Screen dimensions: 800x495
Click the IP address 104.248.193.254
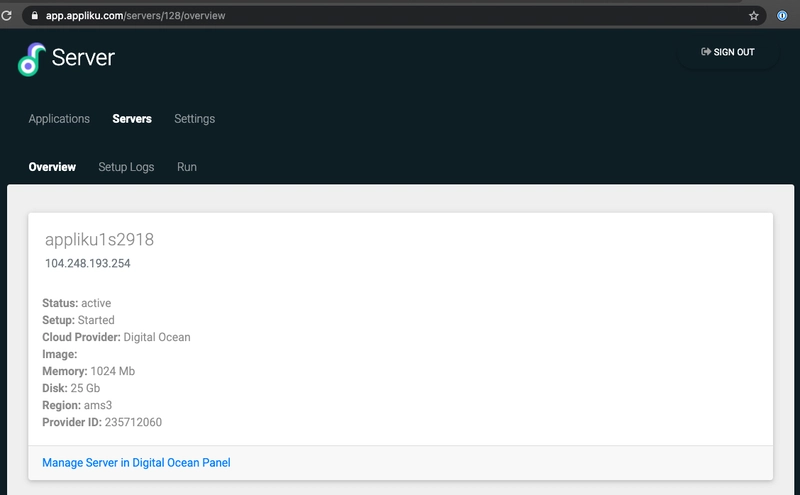[88, 263]
